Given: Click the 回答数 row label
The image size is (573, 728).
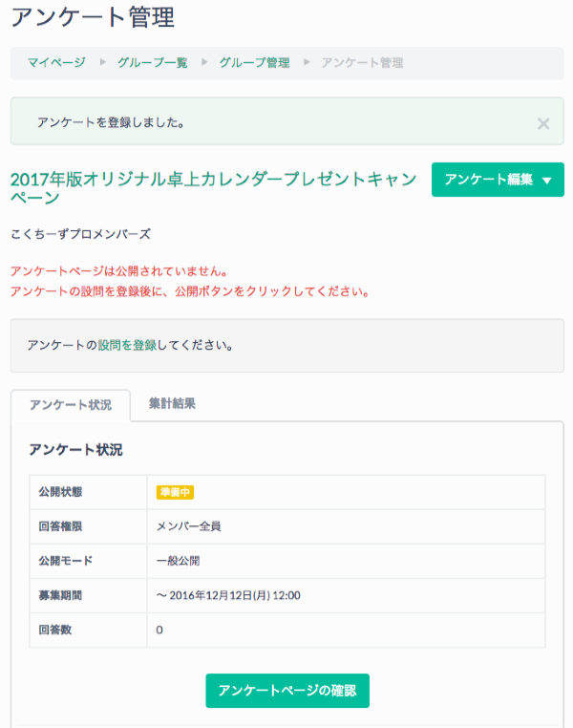Looking at the screenshot, I should click(x=54, y=630).
